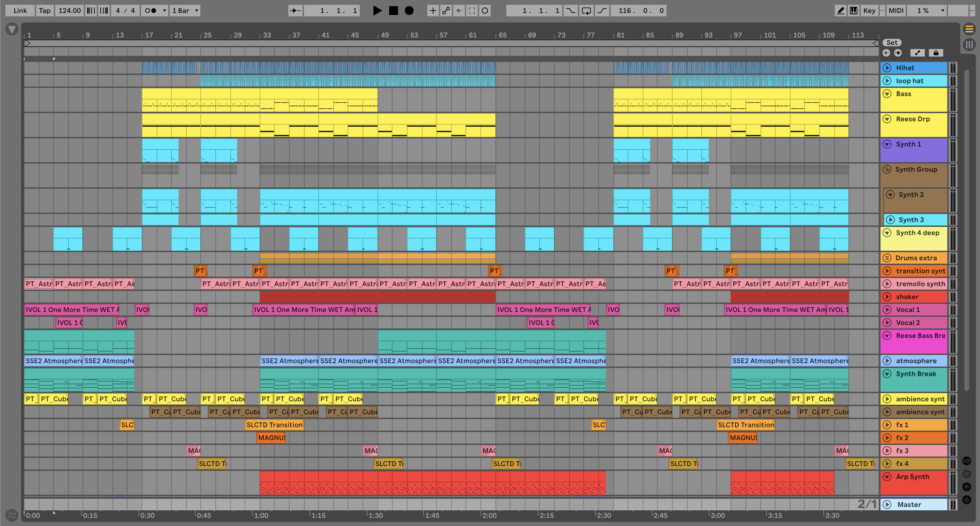The image size is (980, 526).
Task: Toggle Computer MIDI Keyboard icon
Action: tap(853, 11)
